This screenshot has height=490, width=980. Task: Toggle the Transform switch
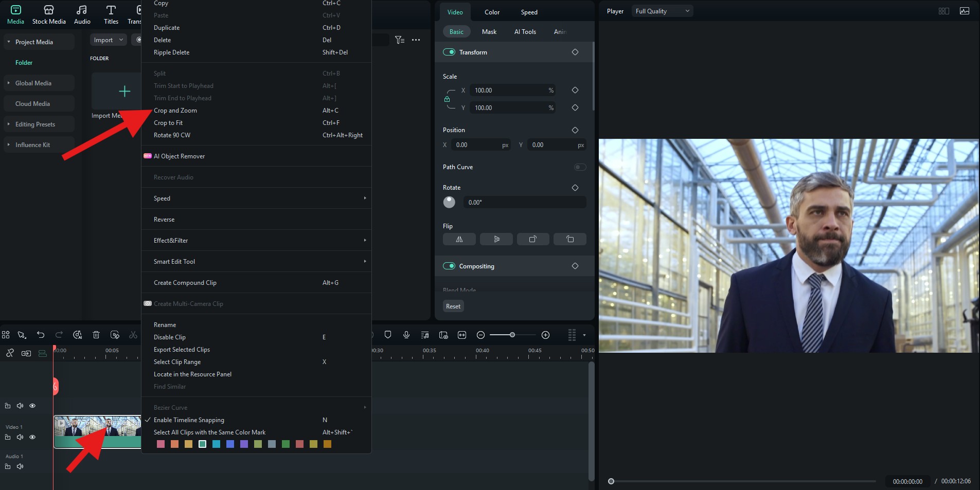click(449, 52)
